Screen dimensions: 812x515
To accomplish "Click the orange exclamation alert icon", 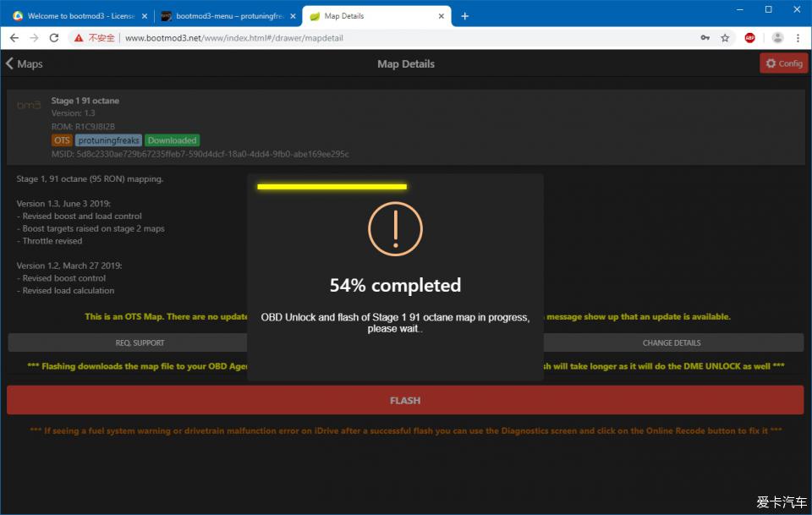I will point(395,229).
